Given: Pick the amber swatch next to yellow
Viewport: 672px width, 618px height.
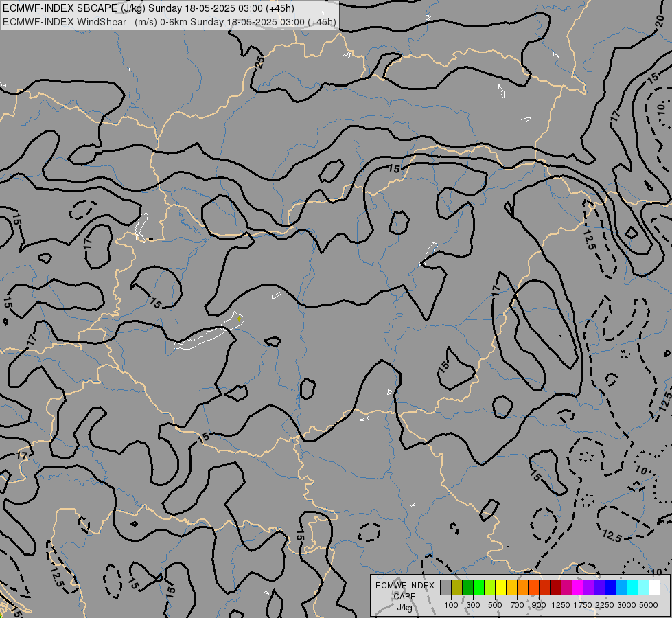Looking at the screenshot, I should (511, 587).
